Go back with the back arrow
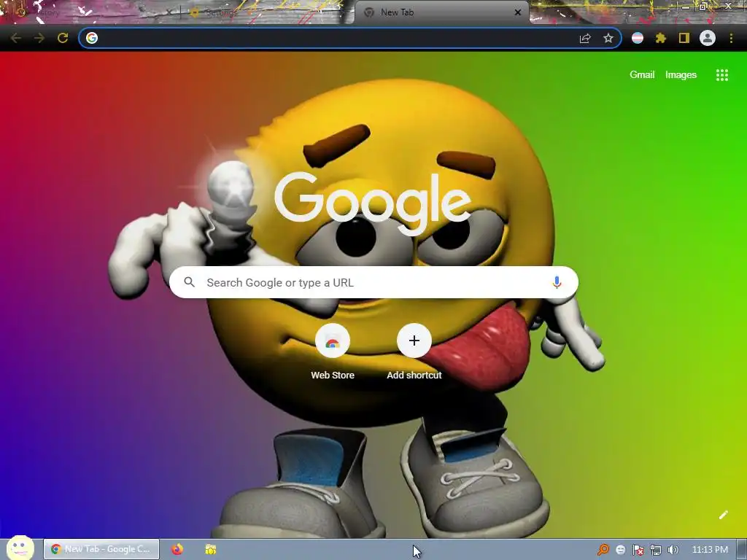This screenshot has width=747, height=560. 16,38
